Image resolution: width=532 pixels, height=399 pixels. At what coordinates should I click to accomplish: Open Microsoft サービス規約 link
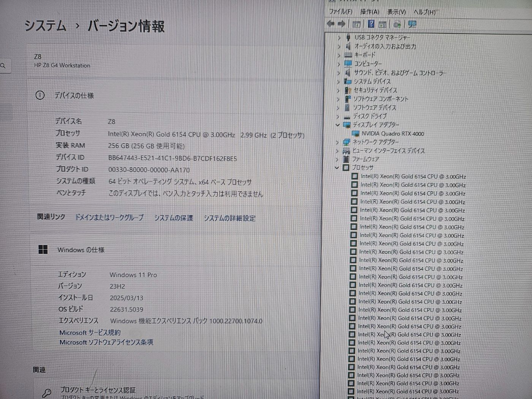[x=90, y=332]
